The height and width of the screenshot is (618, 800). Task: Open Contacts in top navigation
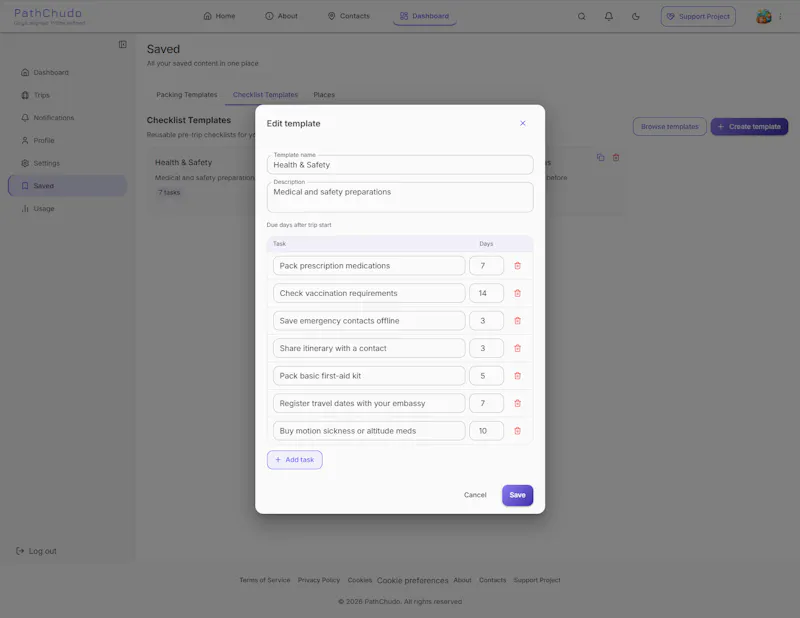pyautogui.click(x=348, y=16)
